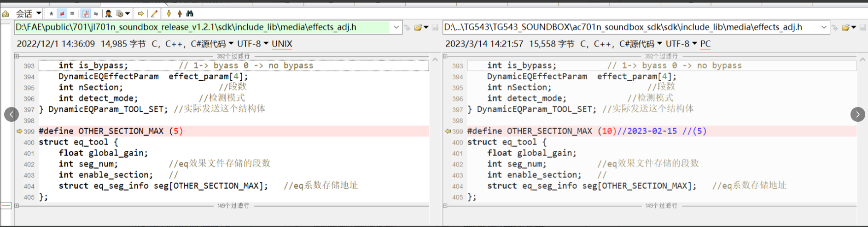Open Find with the binoculars icon
The width and height of the screenshot is (868, 227).
point(190,14)
